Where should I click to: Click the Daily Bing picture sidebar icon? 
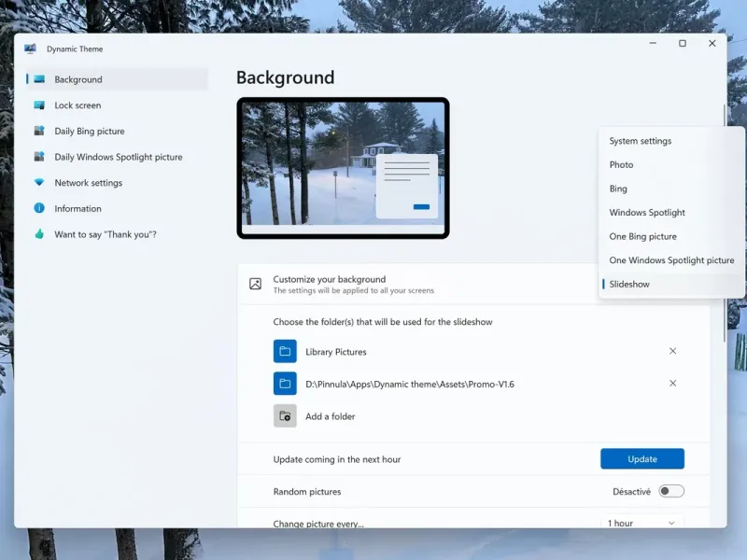point(39,131)
